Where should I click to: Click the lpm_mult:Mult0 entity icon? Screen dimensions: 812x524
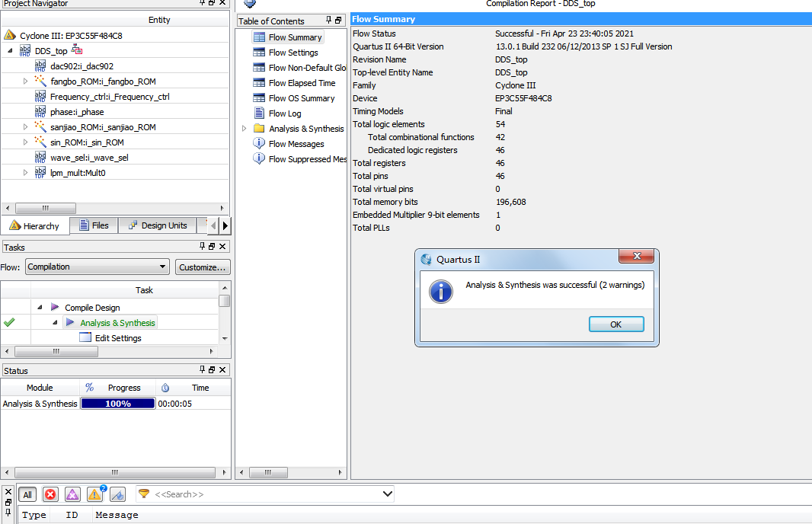(x=40, y=172)
